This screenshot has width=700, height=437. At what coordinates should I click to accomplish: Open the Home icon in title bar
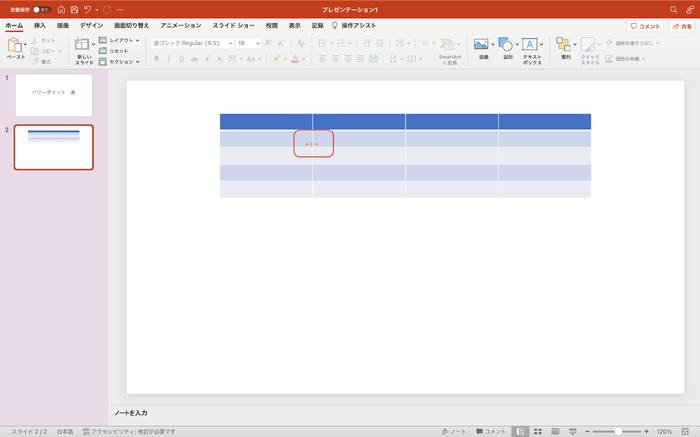pos(61,9)
